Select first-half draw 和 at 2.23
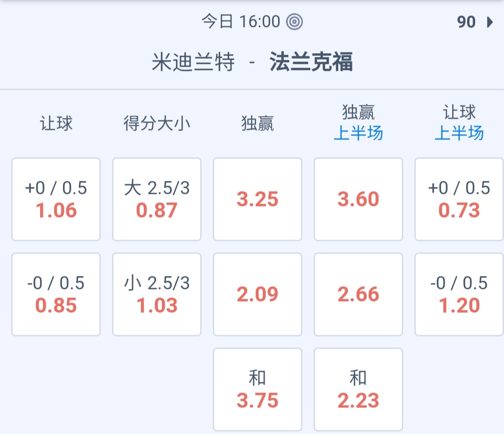Viewport: 504px width, 434px height. coord(358,389)
